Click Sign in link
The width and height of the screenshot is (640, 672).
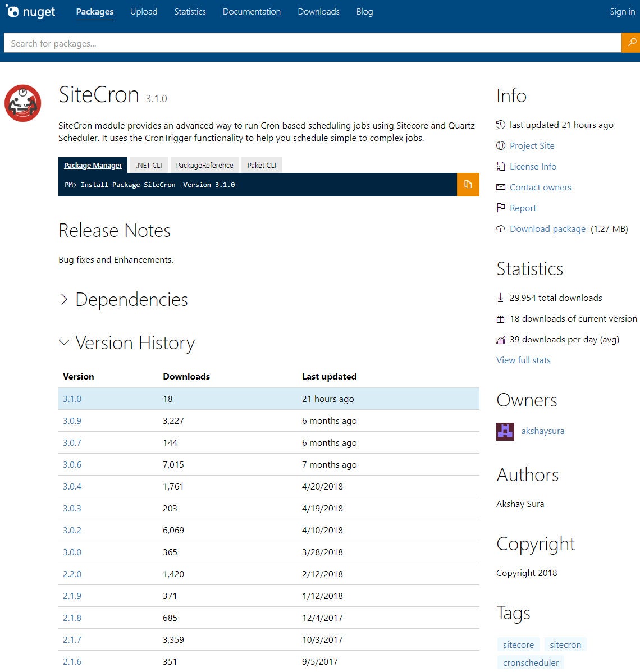[622, 12]
